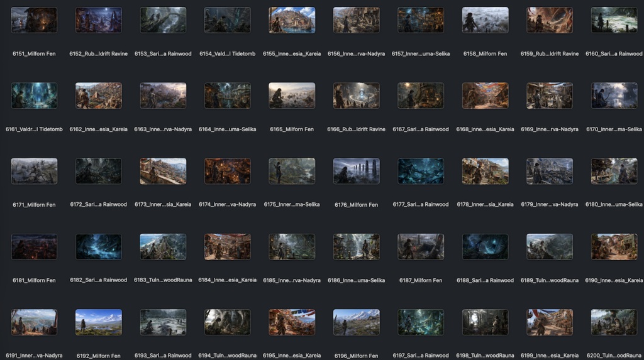Viewport: 644px width, 360px height.
Task: Select the thumbnail for file 6189 woodRauna
Action: pos(550,246)
